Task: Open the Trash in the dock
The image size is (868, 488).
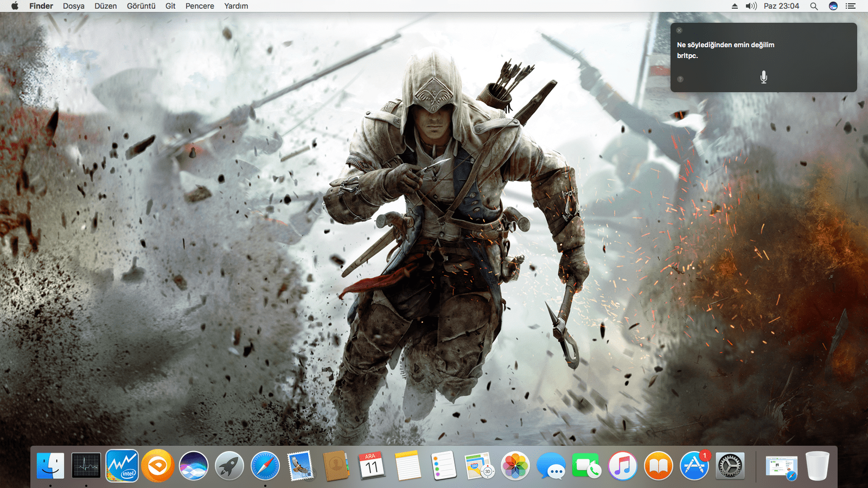Action: point(817,466)
